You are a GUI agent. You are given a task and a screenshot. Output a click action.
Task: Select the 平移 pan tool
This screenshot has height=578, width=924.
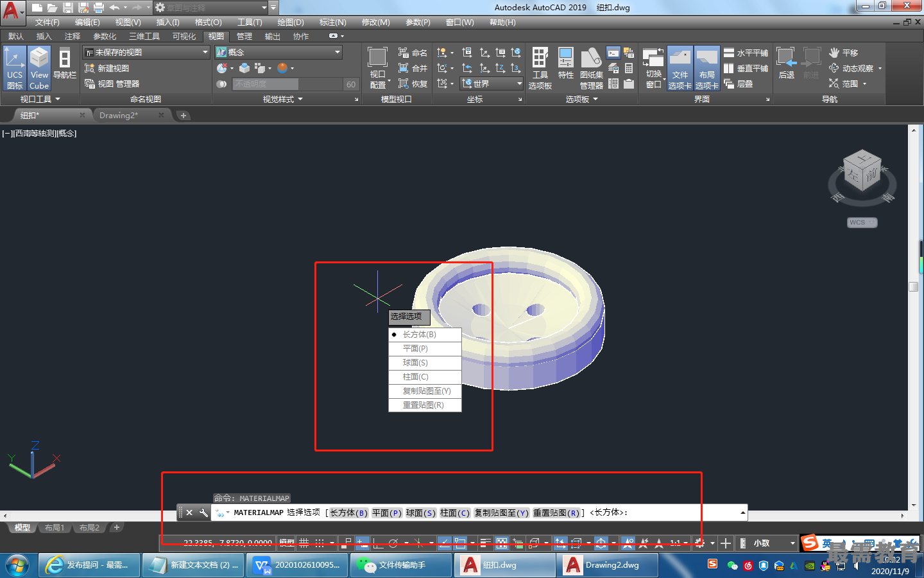(x=843, y=53)
